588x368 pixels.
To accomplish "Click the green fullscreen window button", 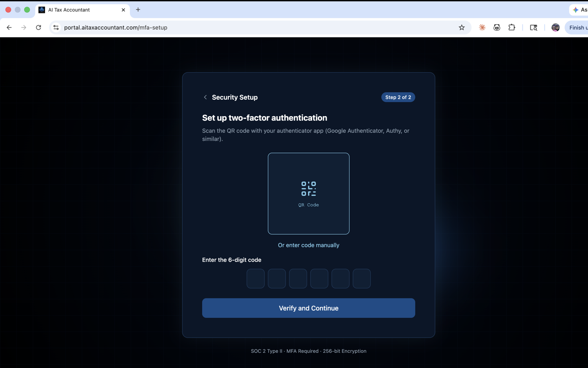I will [27, 10].
